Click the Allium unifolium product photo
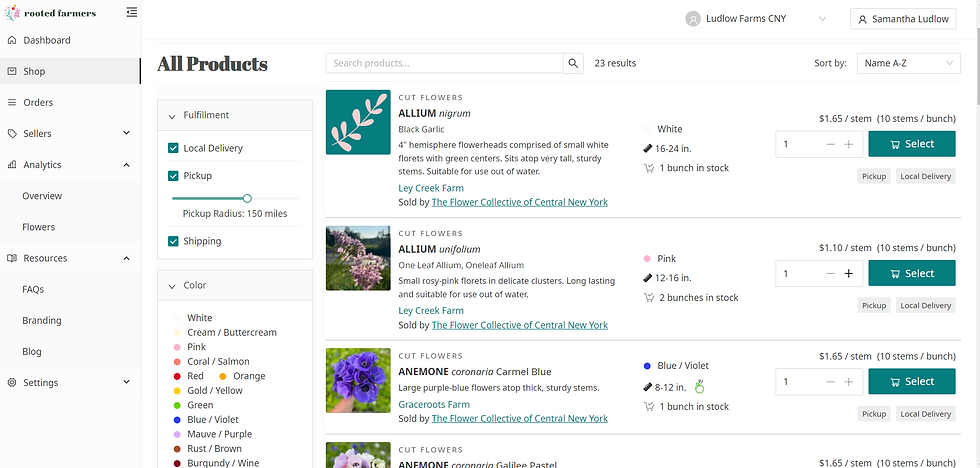 (x=358, y=258)
